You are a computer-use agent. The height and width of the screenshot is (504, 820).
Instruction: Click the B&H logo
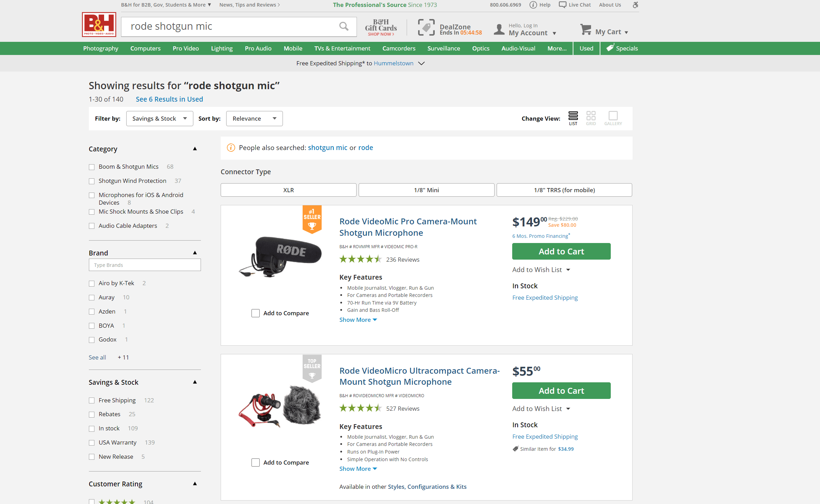click(x=99, y=25)
